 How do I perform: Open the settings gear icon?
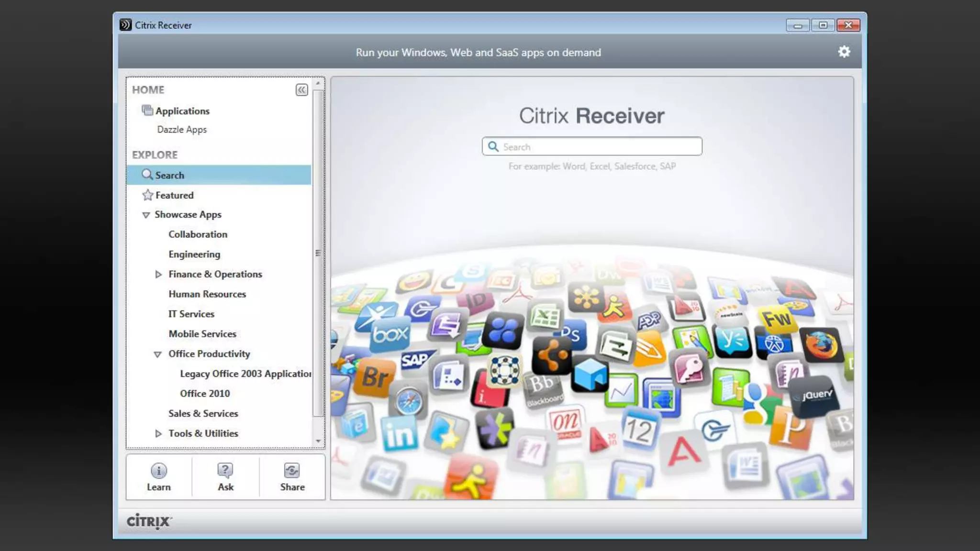tap(844, 52)
